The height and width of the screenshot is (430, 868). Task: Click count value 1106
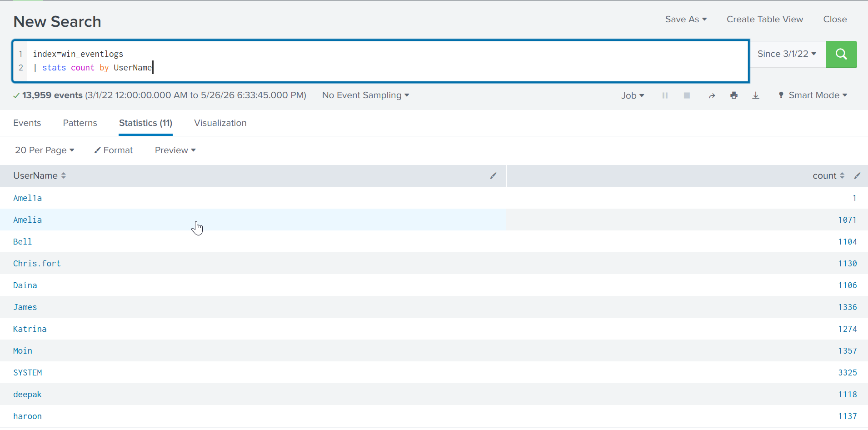848,285
